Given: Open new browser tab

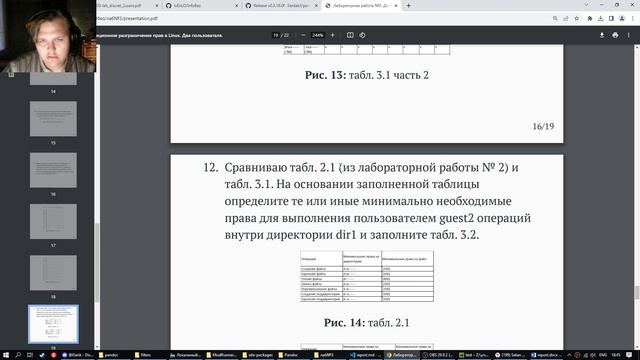Looking at the screenshot, I should (408, 6).
